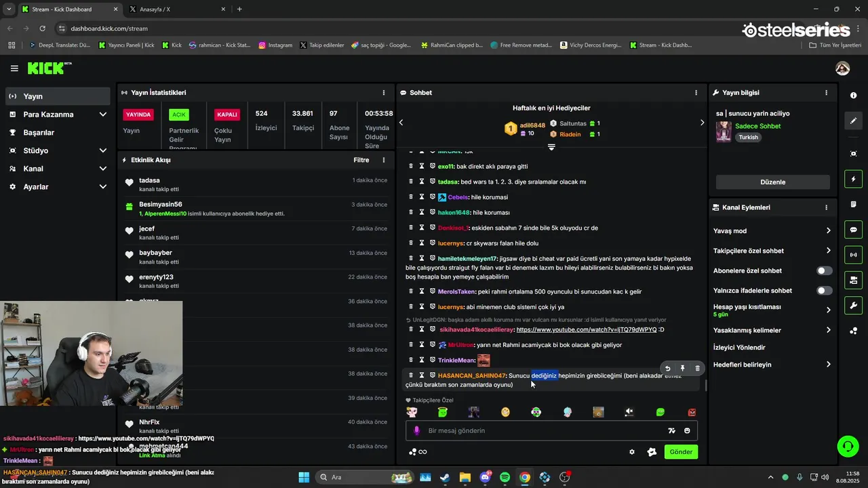Delete exo11's chat message with its trash icon
Image resolution: width=868 pixels, height=488 pixels.
pos(411,166)
